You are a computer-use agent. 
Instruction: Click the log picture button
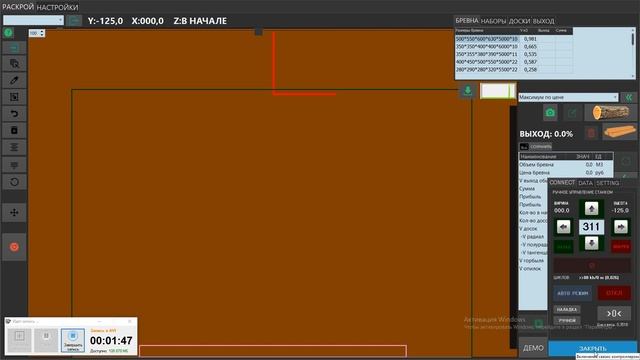611,112
